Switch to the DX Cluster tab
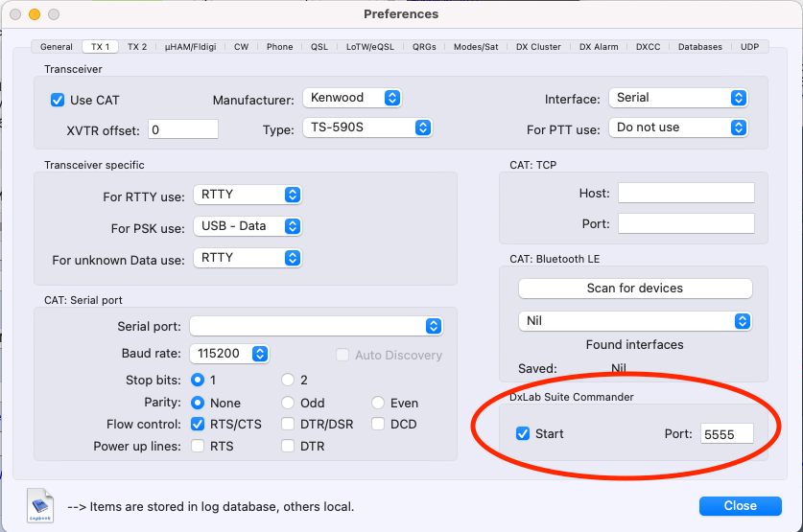Screen dimensions: 803x532 538,46
